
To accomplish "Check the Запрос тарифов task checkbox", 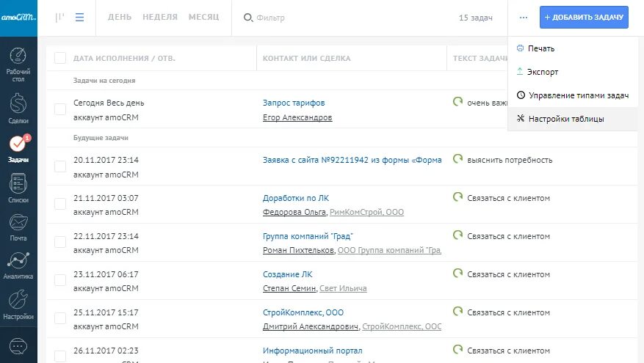I will 60,109.
